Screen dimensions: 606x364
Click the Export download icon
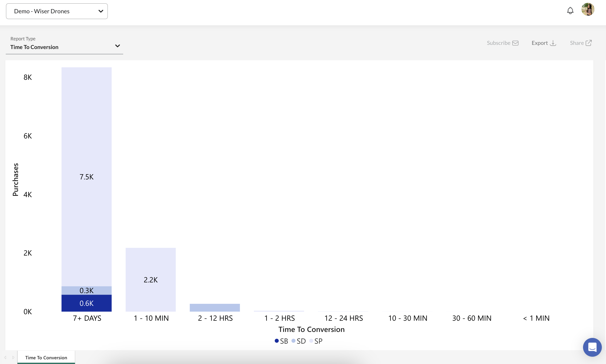553,43
